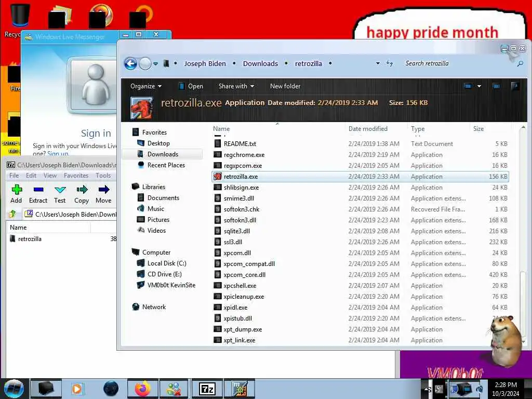This screenshot has height=399, width=532.
Task: Open the Organize dropdown menu
Action: pyautogui.click(x=146, y=86)
